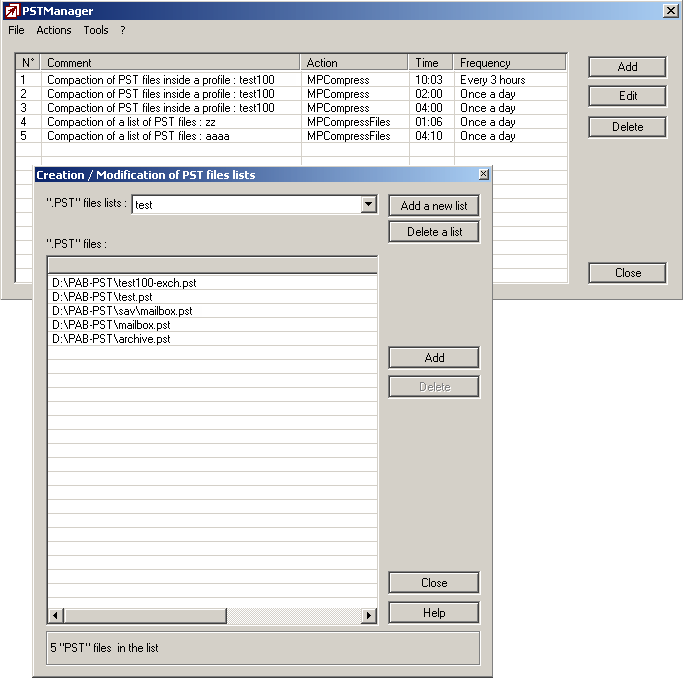The width and height of the screenshot is (683, 678).
Task: Click Edit button in PSTManager window
Action: point(627,96)
